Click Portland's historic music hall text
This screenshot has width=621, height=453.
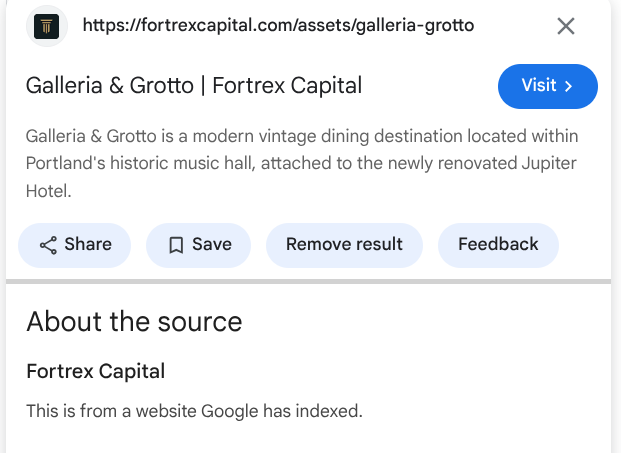141,163
